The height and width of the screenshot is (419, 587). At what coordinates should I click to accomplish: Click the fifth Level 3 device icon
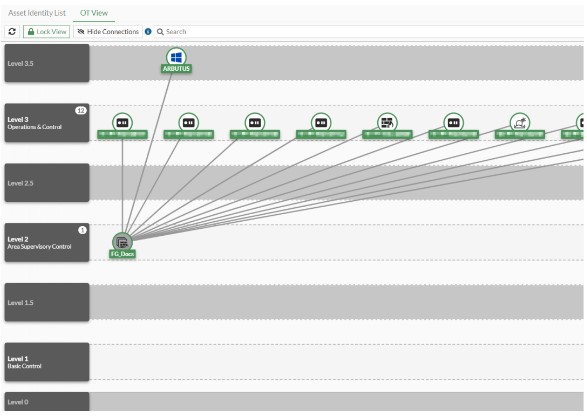pos(387,122)
